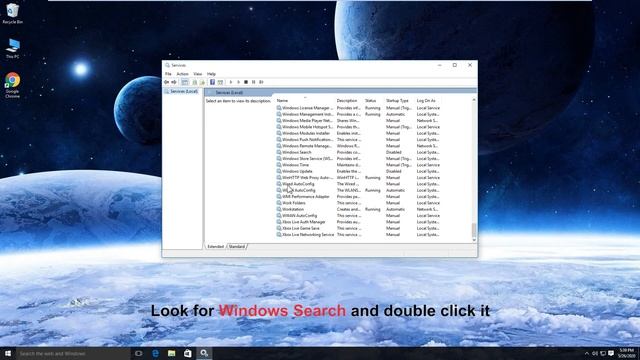Click the Stop Service square icon
Viewport: 640px width, 360px height.
[246, 82]
